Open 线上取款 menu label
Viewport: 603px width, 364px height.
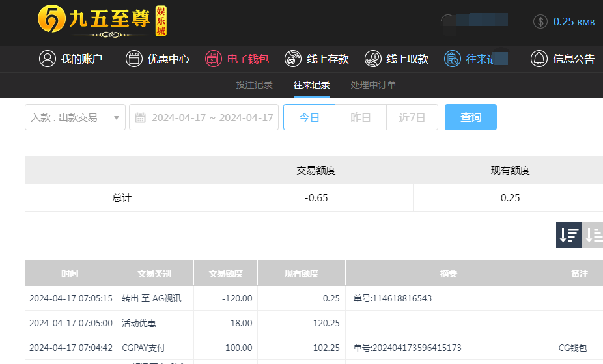pos(407,59)
